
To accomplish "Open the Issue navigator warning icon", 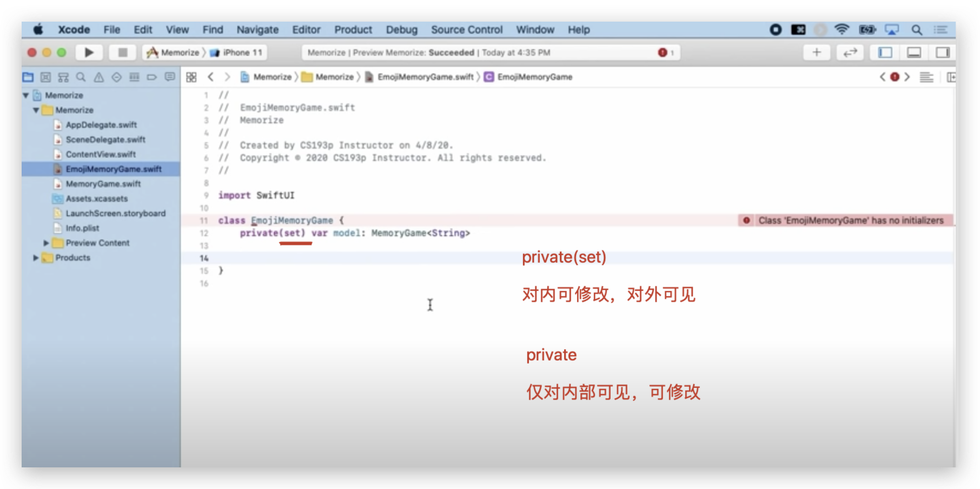I will coord(99,77).
